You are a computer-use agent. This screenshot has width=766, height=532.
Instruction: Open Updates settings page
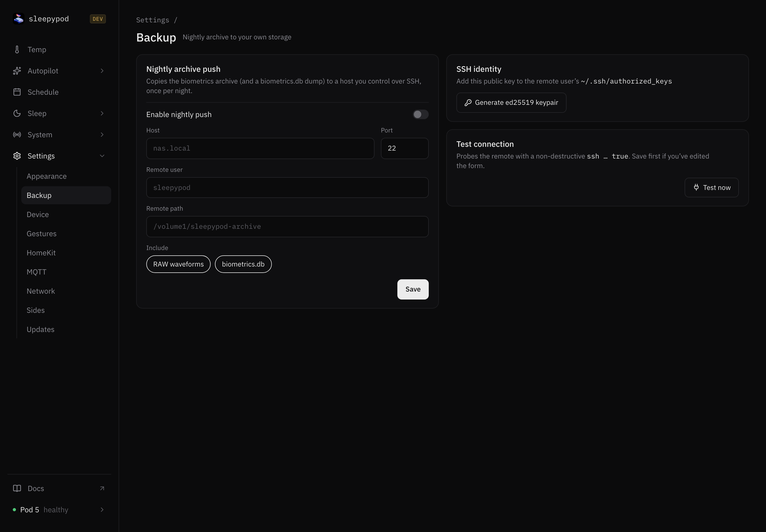click(66, 330)
